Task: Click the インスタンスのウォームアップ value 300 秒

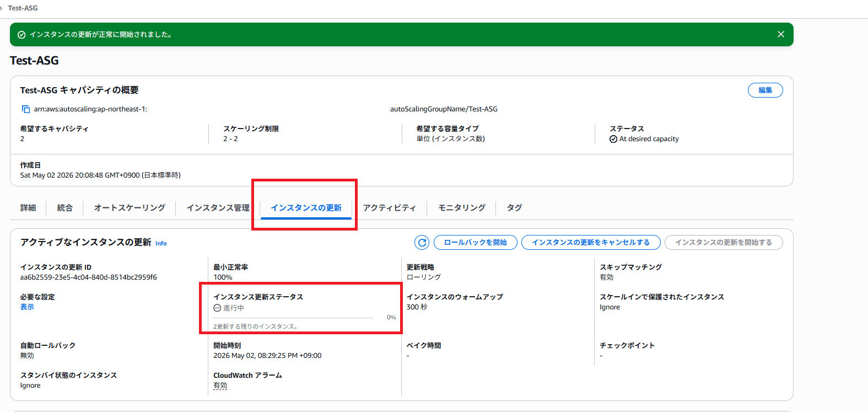Action: [x=417, y=307]
